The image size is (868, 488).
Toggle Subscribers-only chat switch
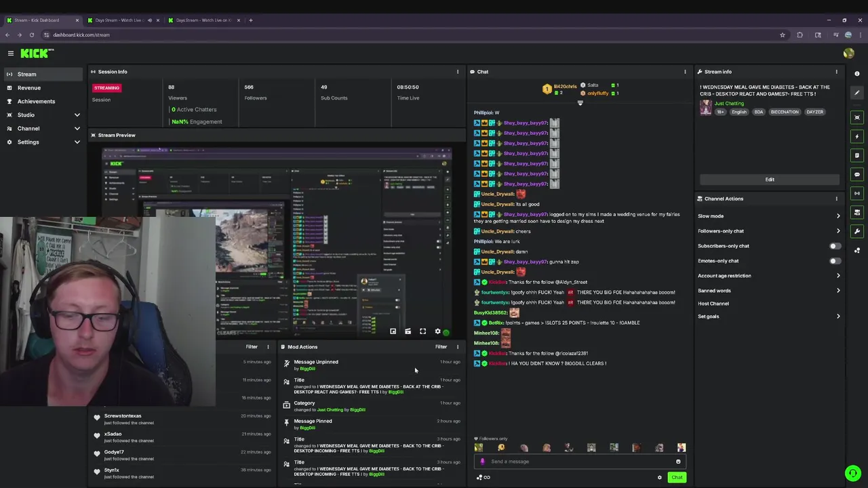[x=835, y=246]
